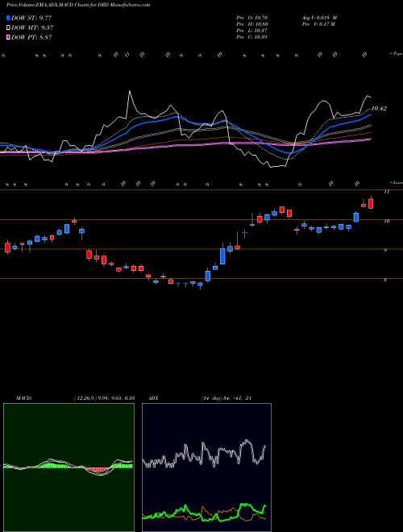Click the price axis label 8
Screen dimensions: 403x532
[385, 281]
